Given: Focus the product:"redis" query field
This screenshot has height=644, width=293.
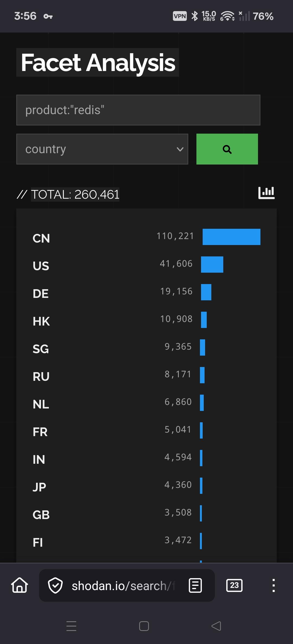Looking at the screenshot, I should coord(138,110).
